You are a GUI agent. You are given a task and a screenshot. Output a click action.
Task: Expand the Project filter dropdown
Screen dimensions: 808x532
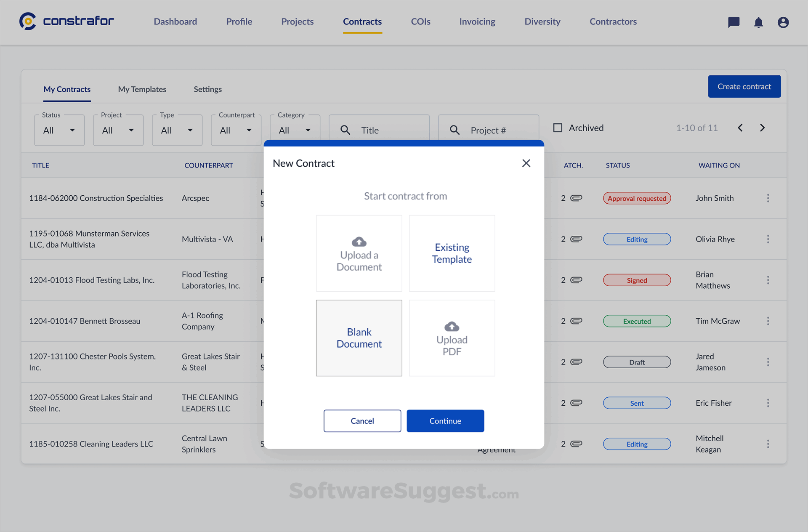pyautogui.click(x=118, y=130)
